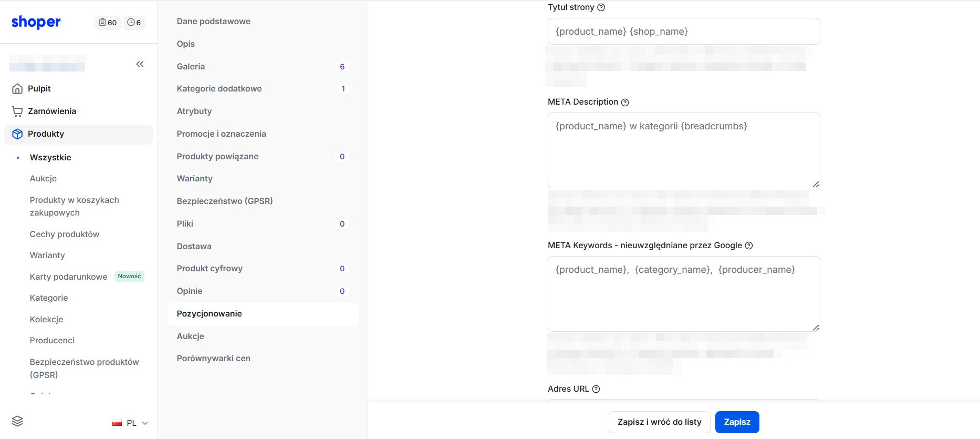This screenshot has height=439, width=980.
Task: Collapse the sidebar with double chevron
Action: pos(140,64)
